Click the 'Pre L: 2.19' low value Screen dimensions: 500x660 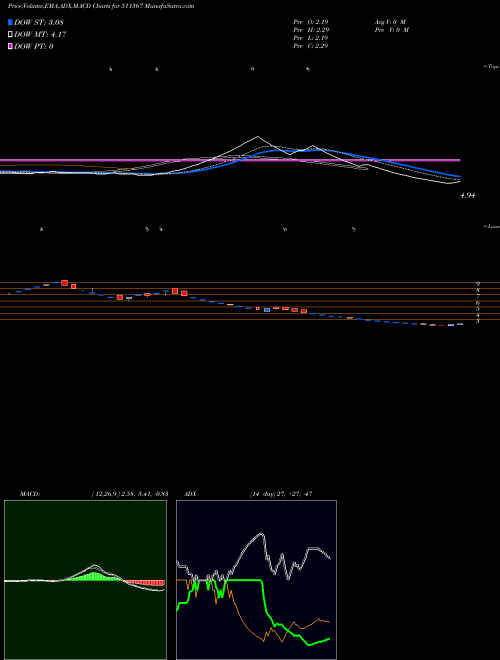311,38
